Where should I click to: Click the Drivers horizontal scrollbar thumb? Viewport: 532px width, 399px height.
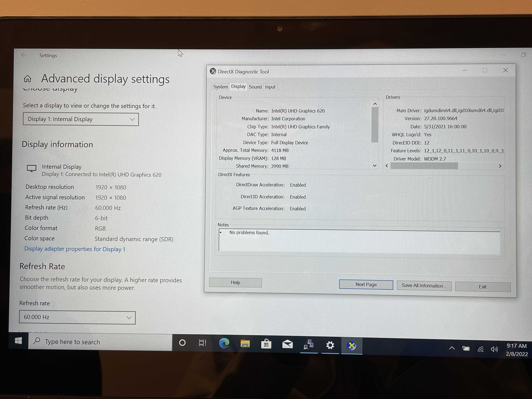click(424, 166)
